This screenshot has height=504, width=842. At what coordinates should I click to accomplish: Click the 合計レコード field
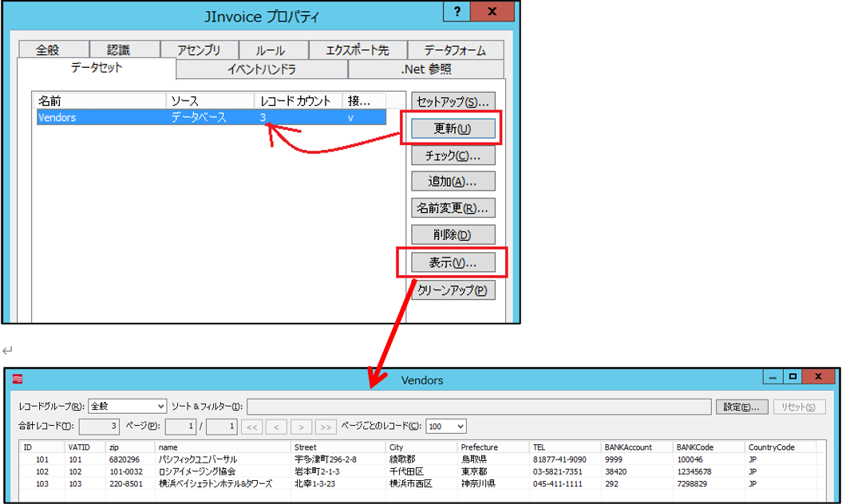99,426
